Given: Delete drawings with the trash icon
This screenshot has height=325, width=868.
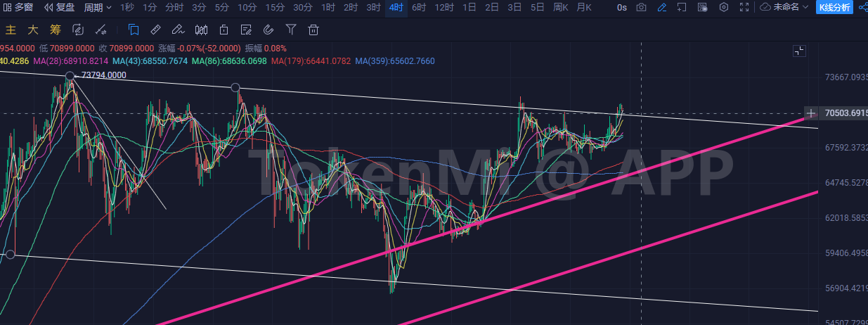Looking at the screenshot, I should 313,30.
